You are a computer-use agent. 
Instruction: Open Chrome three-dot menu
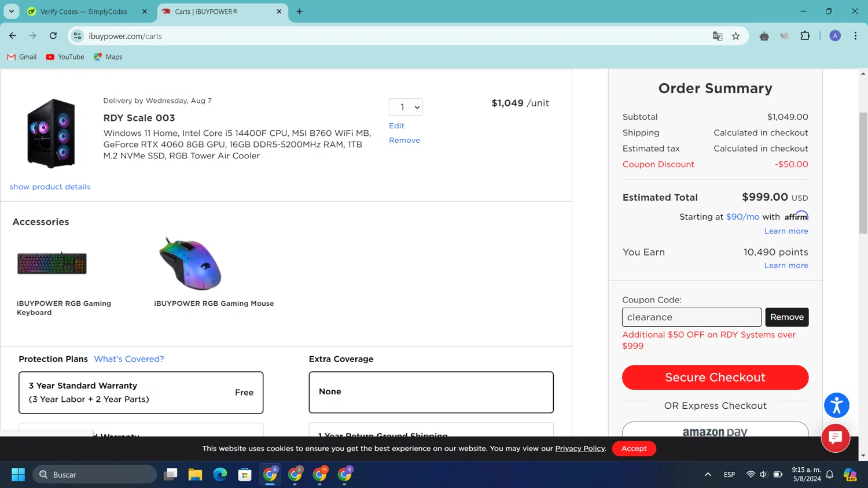855,36
